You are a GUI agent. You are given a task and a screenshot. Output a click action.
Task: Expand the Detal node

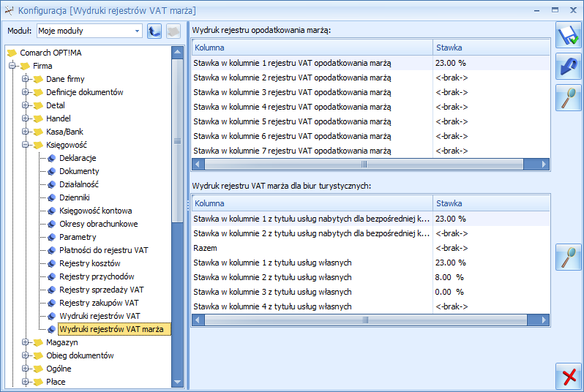pyautogui.click(x=26, y=105)
